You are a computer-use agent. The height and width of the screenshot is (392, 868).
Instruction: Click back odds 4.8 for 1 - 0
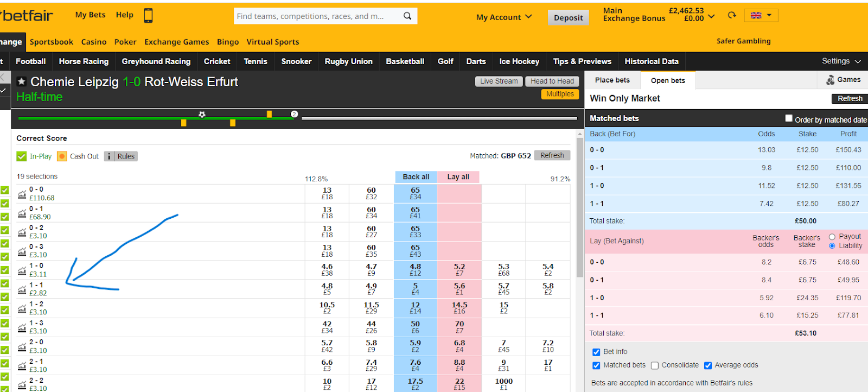coord(416,270)
